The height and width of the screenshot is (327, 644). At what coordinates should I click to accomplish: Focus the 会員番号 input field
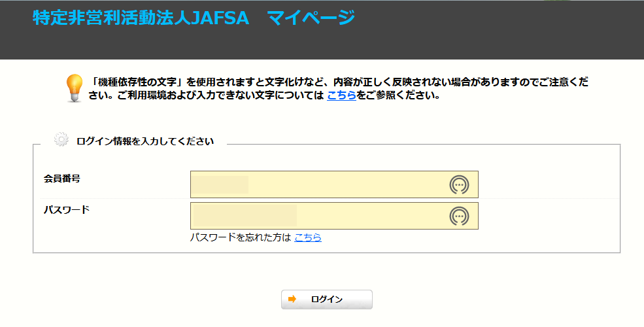click(x=334, y=184)
